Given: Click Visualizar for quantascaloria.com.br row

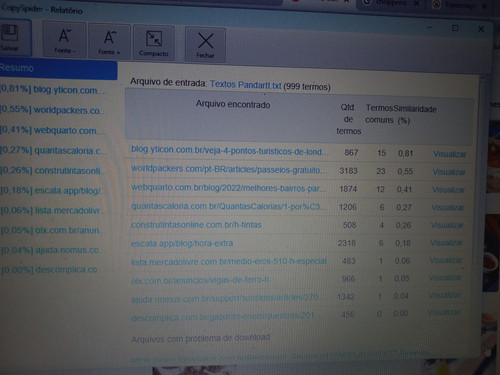Looking at the screenshot, I should pos(448,208).
